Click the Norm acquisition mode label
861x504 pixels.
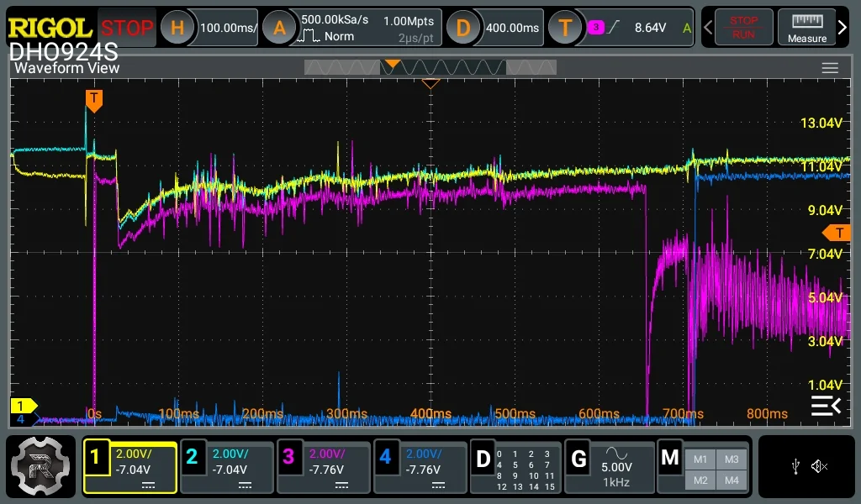coord(339,36)
